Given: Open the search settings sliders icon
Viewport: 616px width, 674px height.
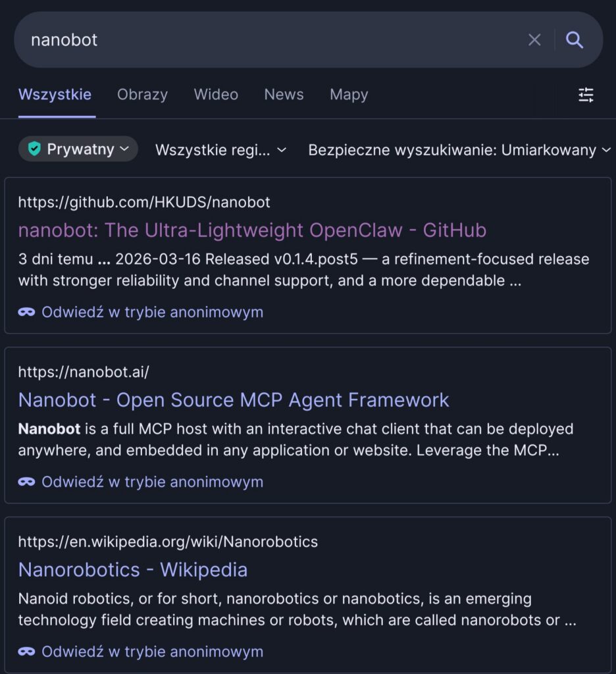Looking at the screenshot, I should (x=586, y=95).
